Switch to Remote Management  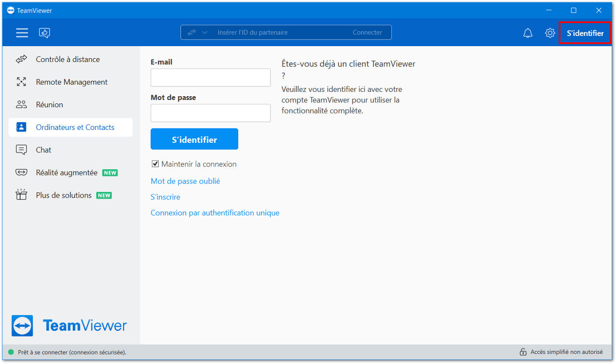click(70, 82)
